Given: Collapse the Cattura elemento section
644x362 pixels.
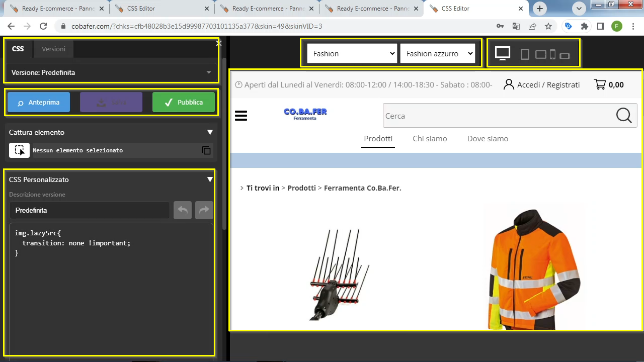Looking at the screenshot, I should tap(210, 132).
